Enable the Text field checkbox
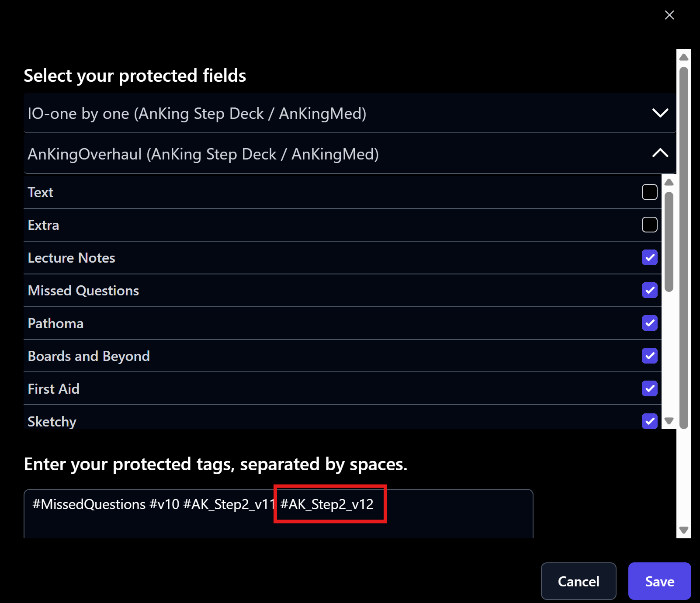 (649, 192)
